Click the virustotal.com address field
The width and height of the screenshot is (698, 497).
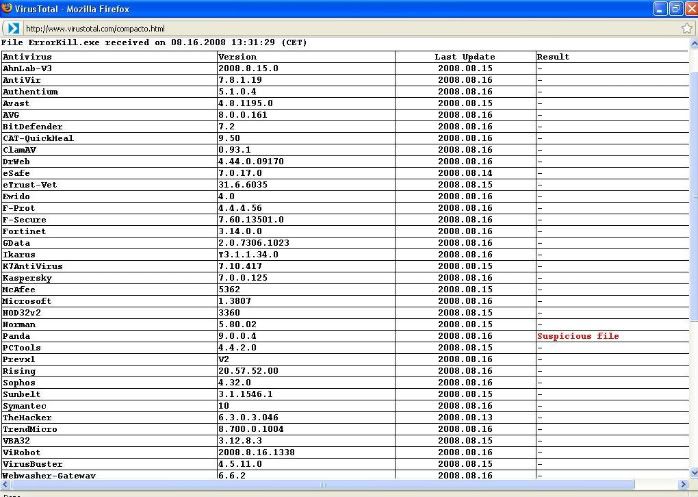(352, 29)
